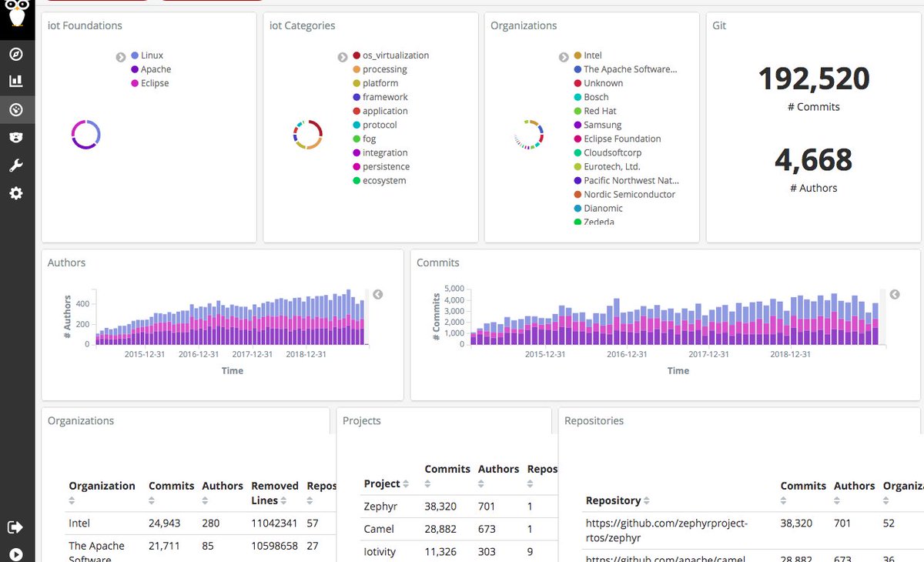
Task: Select Eclipse Foundation in Organizations legend
Action: 618,139
